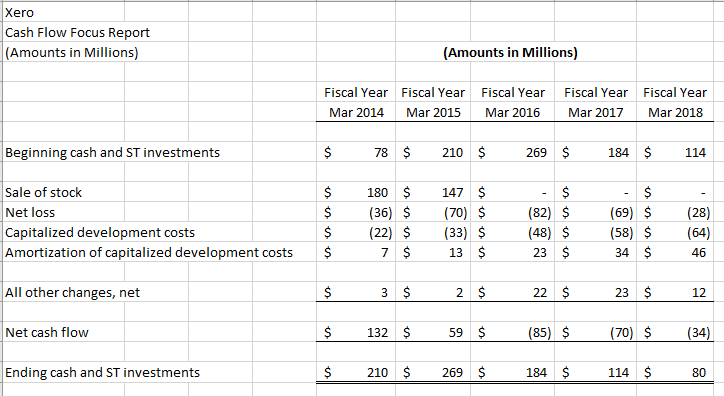
Task: Click the 'Beginning cash and ST investments' label
Action: 112,152
